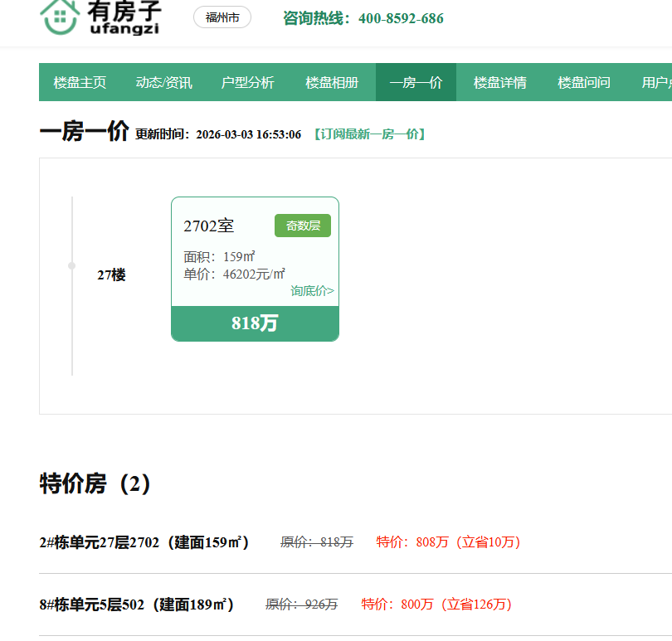The width and height of the screenshot is (672, 641).
Task: Open the 动态/资讯 tab
Action: click(163, 82)
